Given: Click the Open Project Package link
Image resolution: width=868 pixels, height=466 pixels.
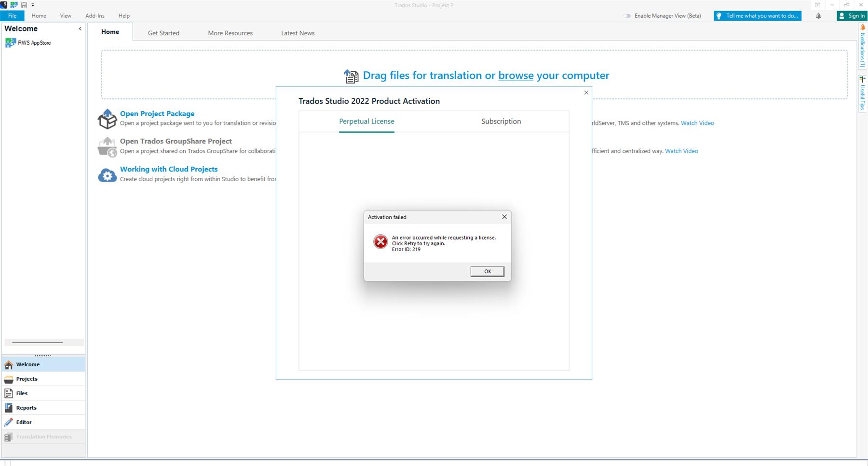Looking at the screenshot, I should [x=157, y=114].
